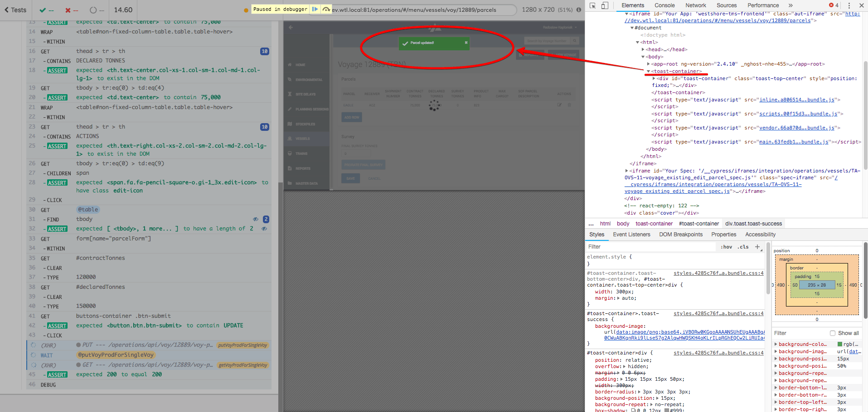This screenshot has height=412, width=868.
Task: Expand the app-root element node
Action: coord(649,64)
